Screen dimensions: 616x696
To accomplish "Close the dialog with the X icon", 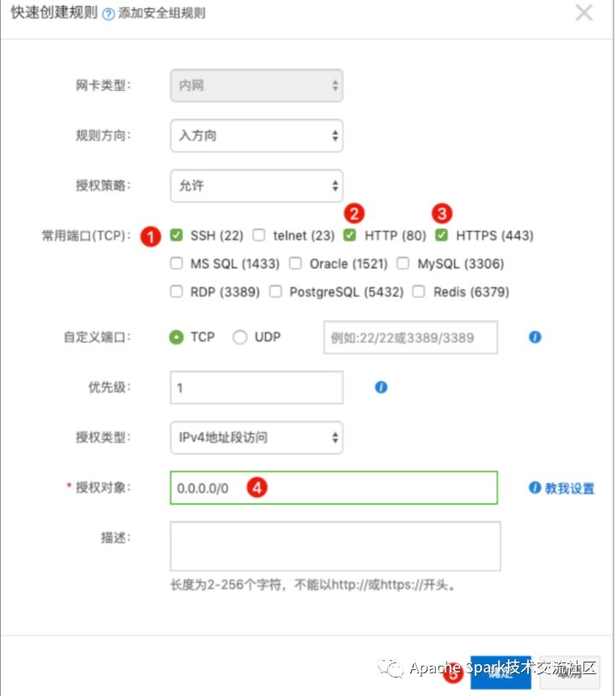I will (x=583, y=13).
